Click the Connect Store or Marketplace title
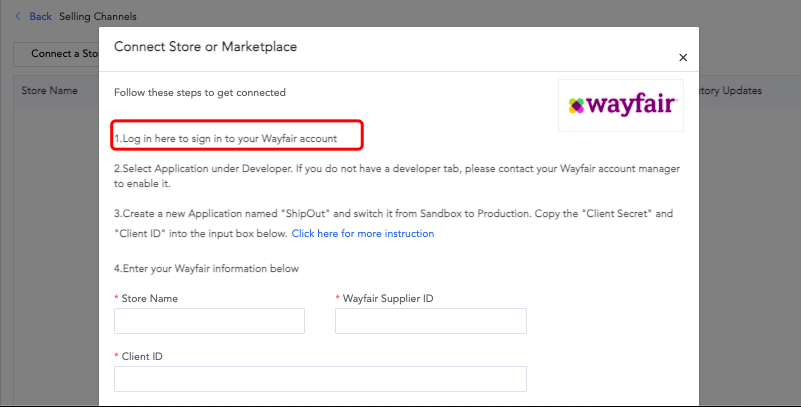This screenshot has height=407, width=801. point(205,46)
